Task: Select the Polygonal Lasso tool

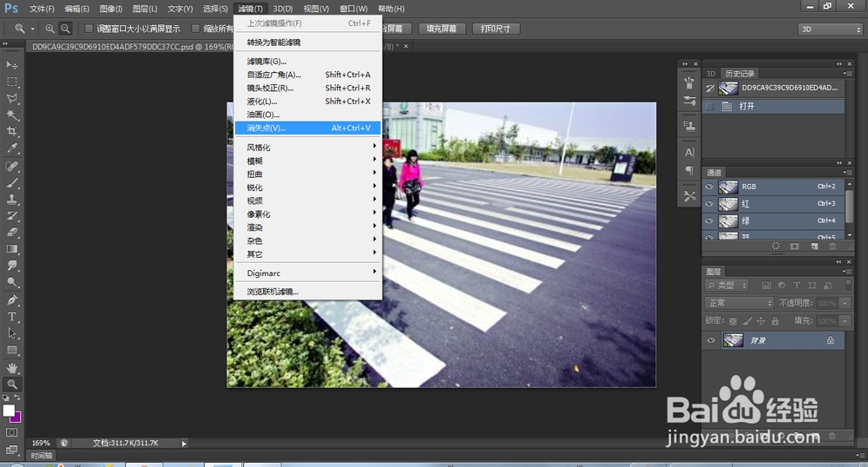Action: pyautogui.click(x=11, y=98)
